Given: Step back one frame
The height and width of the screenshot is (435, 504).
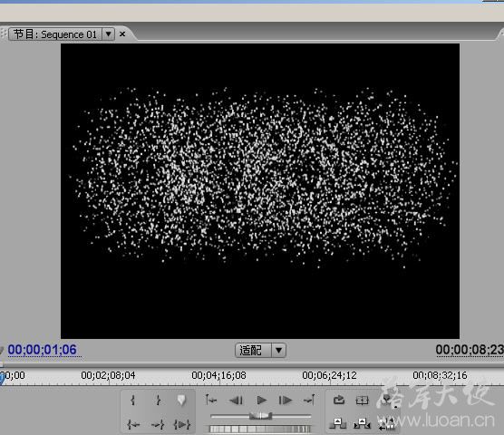Looking at the screenshot, I should (236, 401).
